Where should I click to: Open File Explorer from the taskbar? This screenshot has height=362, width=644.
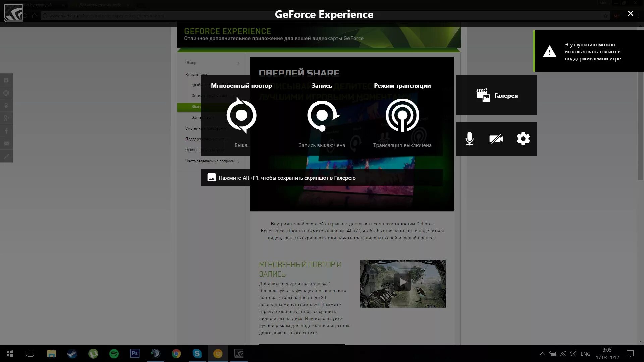(51, 354)
